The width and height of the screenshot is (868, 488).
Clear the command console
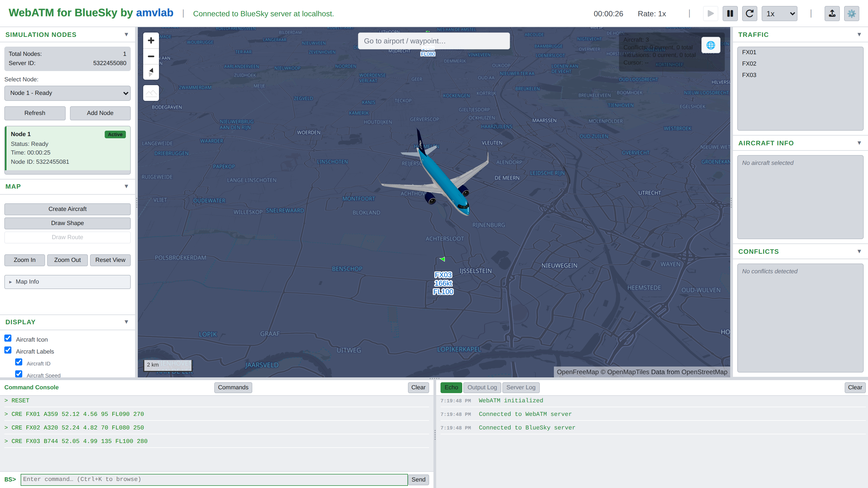[418, 387]
